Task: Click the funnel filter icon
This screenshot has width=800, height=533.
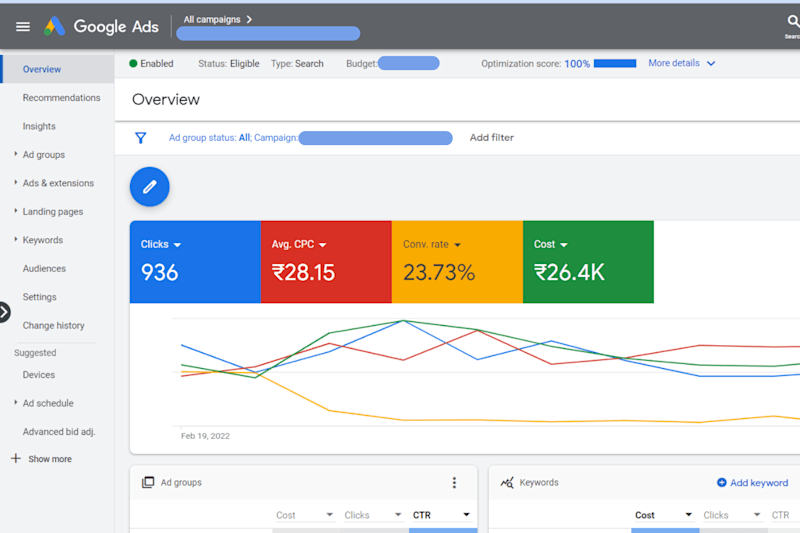Action: [140, 138]
